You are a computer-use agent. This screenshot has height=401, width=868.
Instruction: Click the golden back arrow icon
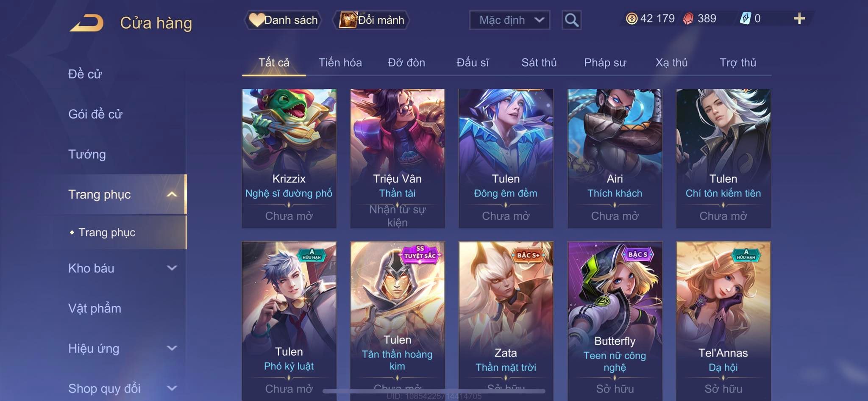point(87,23)
